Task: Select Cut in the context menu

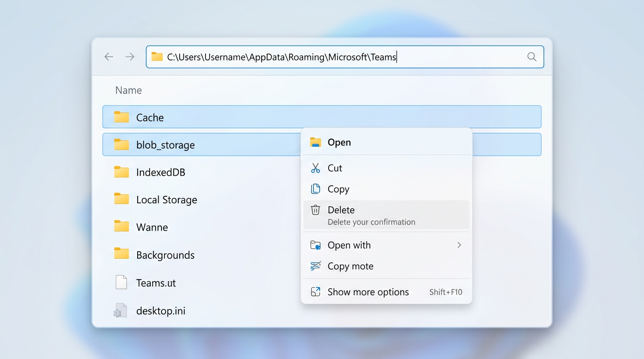Action: click(387, 168)
